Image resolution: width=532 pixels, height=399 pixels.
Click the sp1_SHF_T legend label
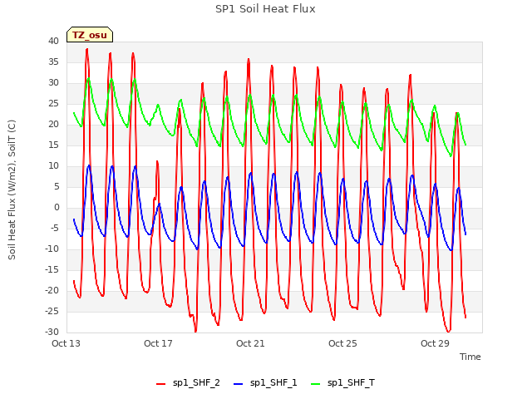(x=351, y=382)
